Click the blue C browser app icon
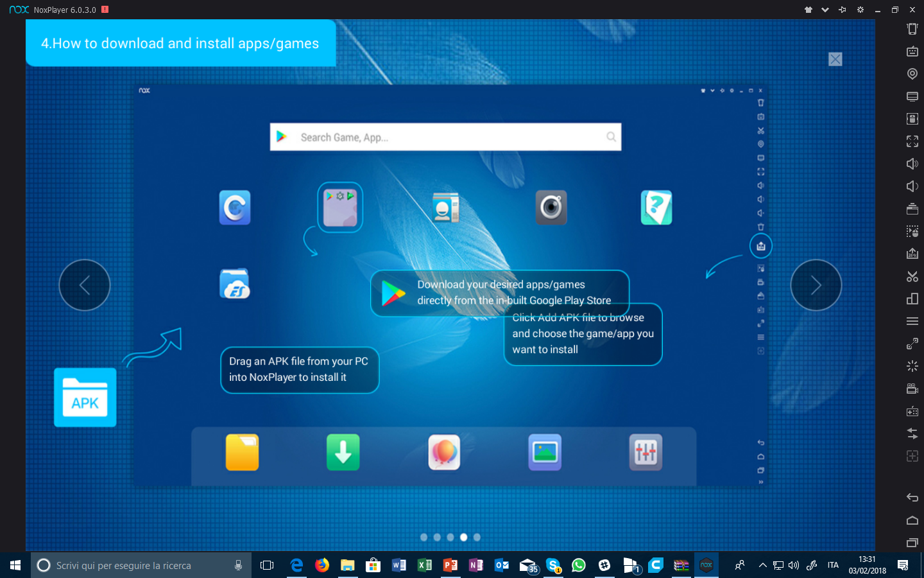The width and height of the screenshot is (924, 578). pyautogui.click(x=235, y=207)
